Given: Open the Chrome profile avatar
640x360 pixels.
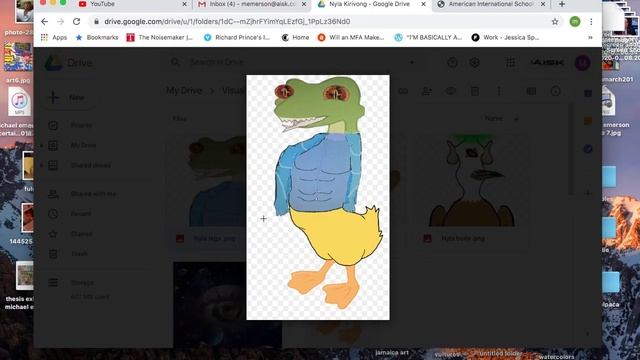Looking at the screenshot, I should tap(575, 22).
